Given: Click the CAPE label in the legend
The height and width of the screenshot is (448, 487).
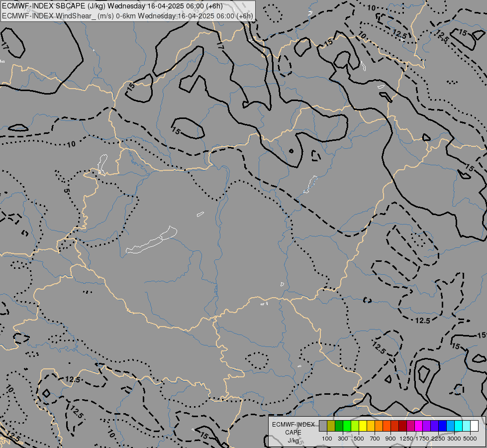Looking at the screenshot, I should [x=293, y=433].
